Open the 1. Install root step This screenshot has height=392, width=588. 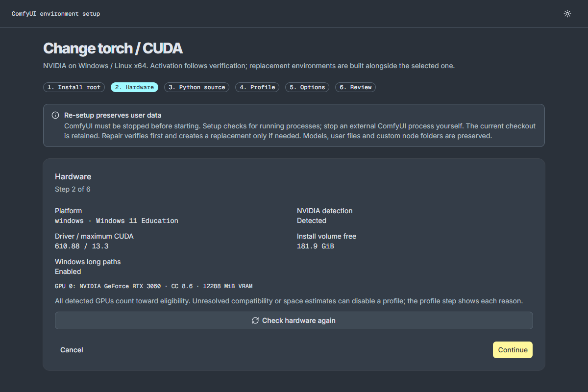coord(74,87)
